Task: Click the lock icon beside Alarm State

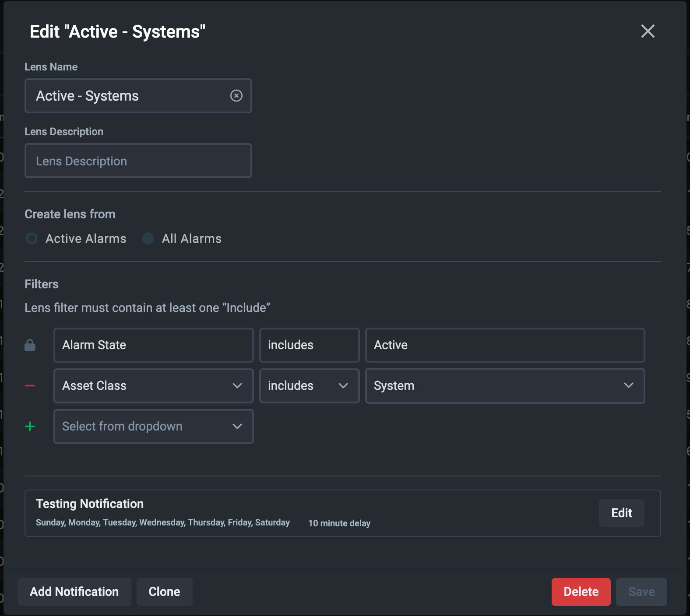Action: pos(30,345)
